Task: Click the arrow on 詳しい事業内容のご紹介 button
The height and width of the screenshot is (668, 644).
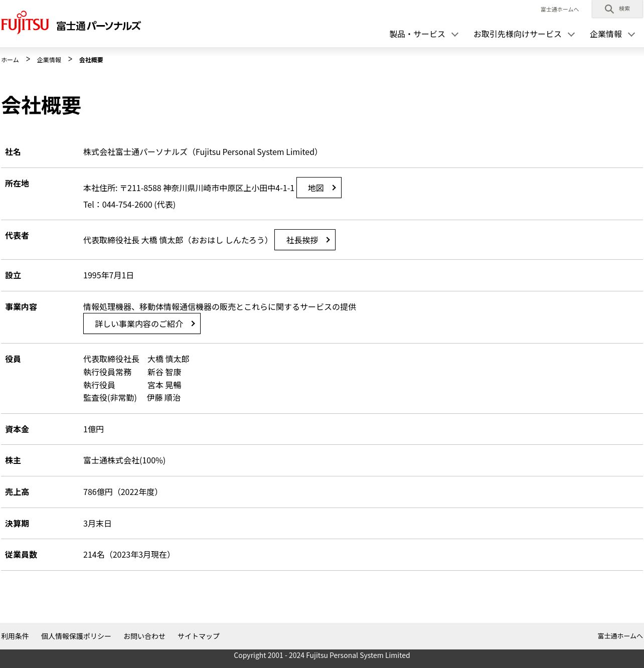Action: pyautogui.click(x=193, y=323)
